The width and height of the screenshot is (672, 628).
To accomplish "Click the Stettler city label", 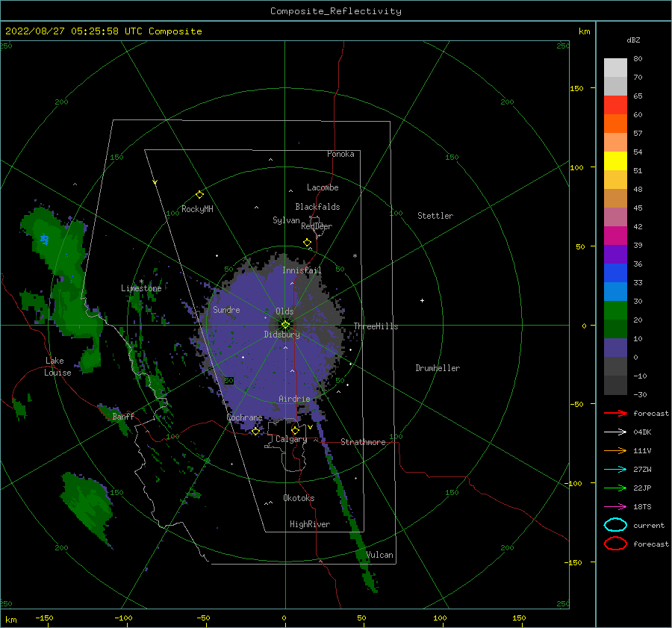I will (x=435, y=216).
